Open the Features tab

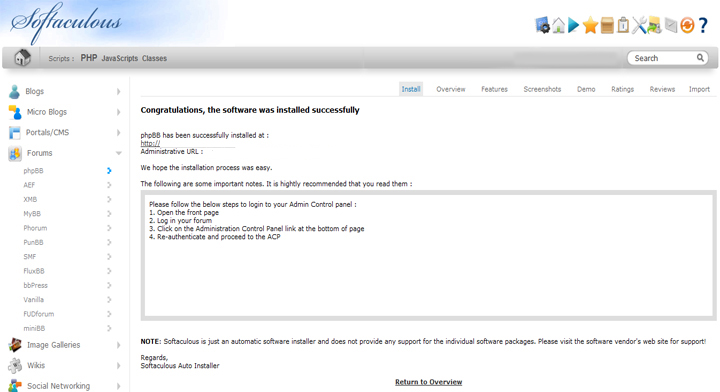pyautogui.click(x=494, y=89)
